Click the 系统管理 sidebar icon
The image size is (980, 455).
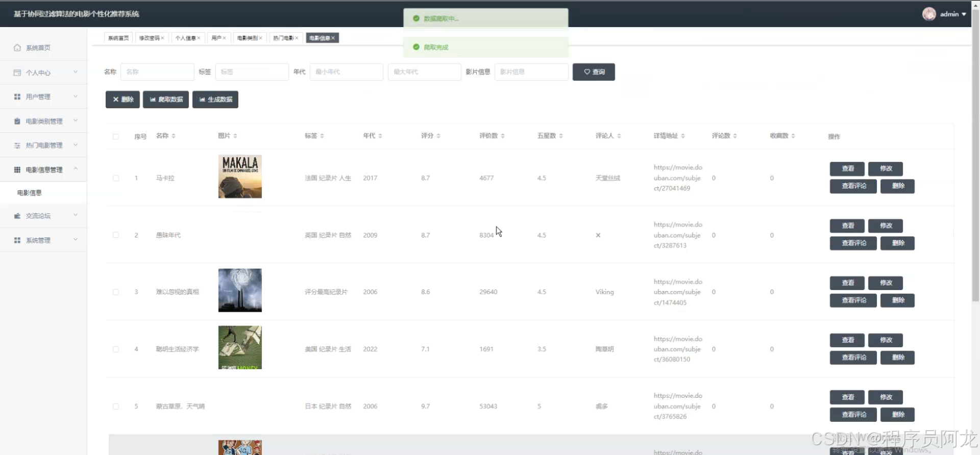17,240
